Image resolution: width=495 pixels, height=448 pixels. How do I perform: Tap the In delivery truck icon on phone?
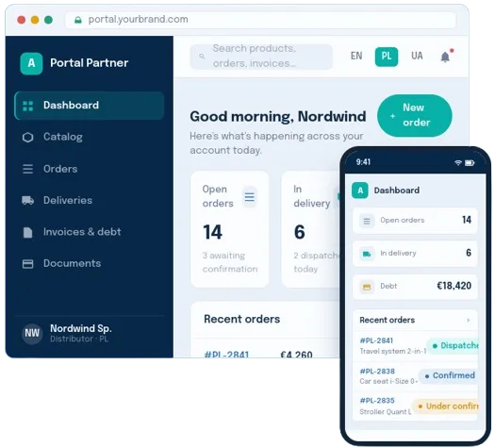click(367, 254)
